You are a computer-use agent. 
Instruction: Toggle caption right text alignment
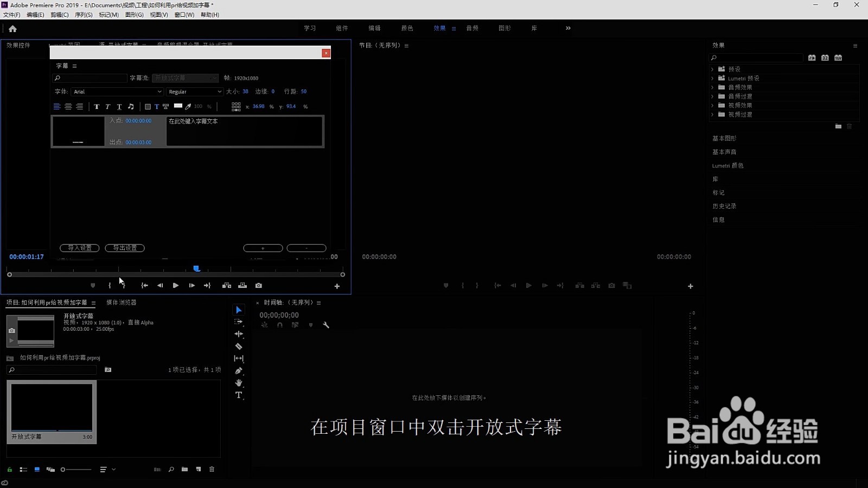tap(80, 107)
